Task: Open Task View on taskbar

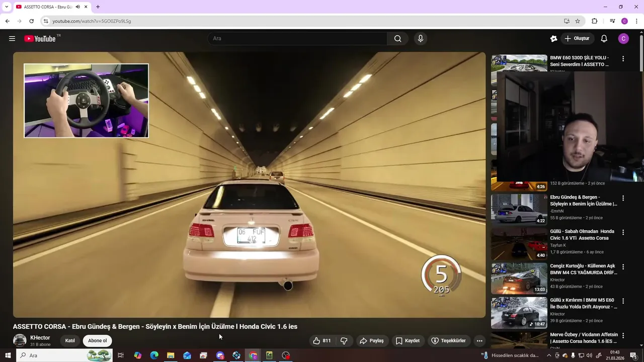Action: click(121, 355)
